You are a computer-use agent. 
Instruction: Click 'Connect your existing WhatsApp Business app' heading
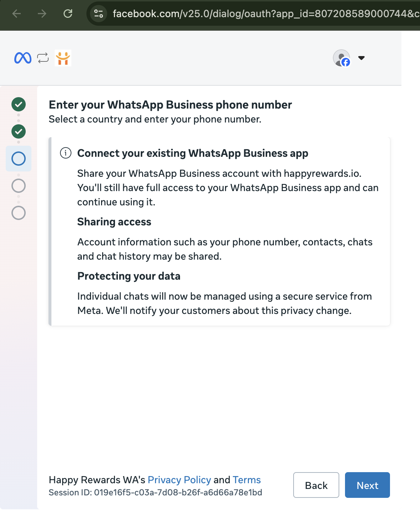pyautogui.click(x=193, y=153)
